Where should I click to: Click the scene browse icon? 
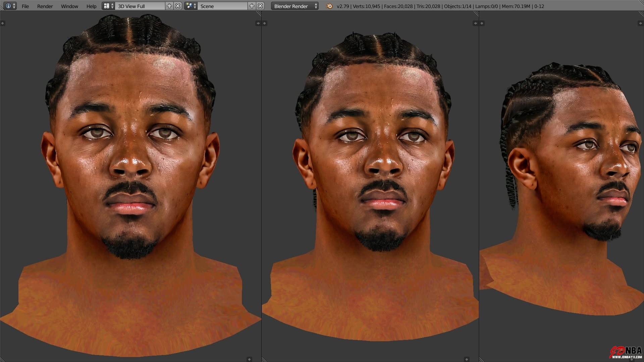[191, 6]
